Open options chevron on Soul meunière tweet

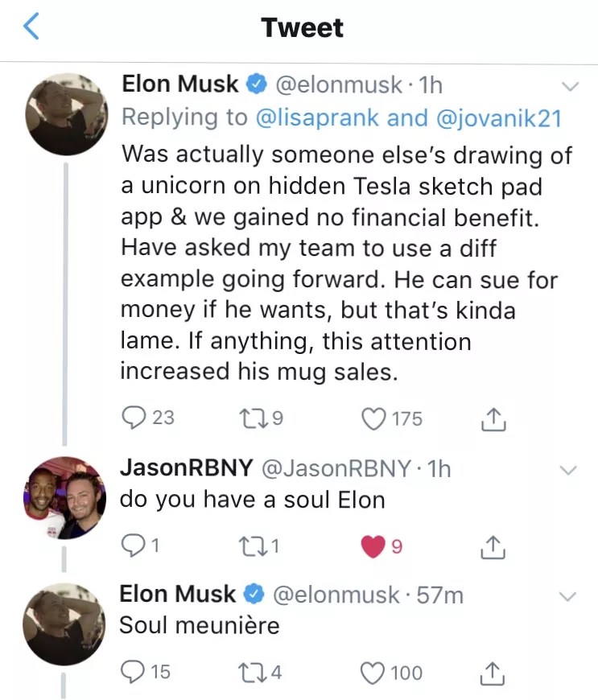click(569, 596)
